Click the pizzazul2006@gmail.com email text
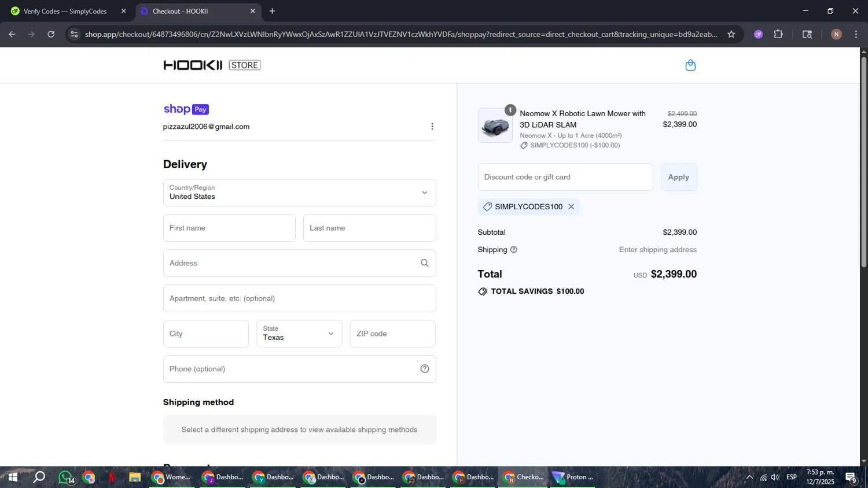 pyautogui.click(x=206, y=127)
